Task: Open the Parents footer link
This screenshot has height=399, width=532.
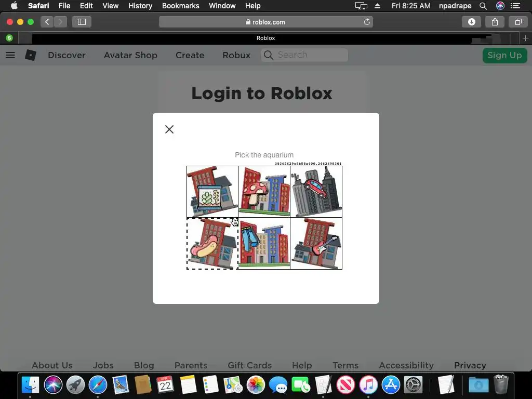Action: [x=191, y=365]
